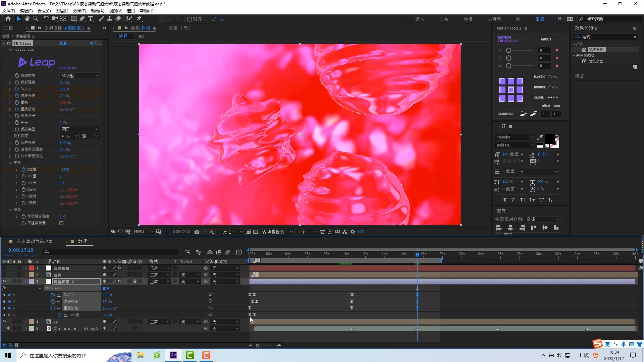
Task: Click the SEQUENCE button in Motion Tools
Action: pyautogui.click(x=506, y=114)
